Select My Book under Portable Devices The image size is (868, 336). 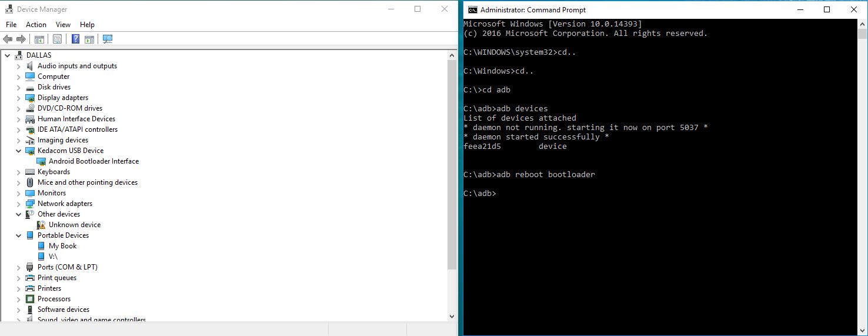(62, 246)
